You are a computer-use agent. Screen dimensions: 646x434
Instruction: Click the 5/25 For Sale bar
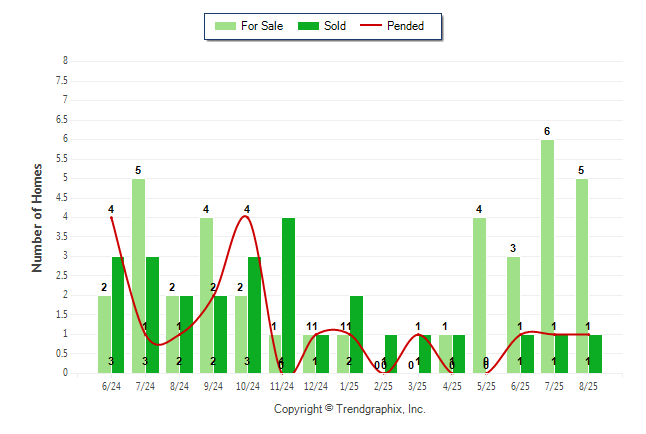[480, 296]
